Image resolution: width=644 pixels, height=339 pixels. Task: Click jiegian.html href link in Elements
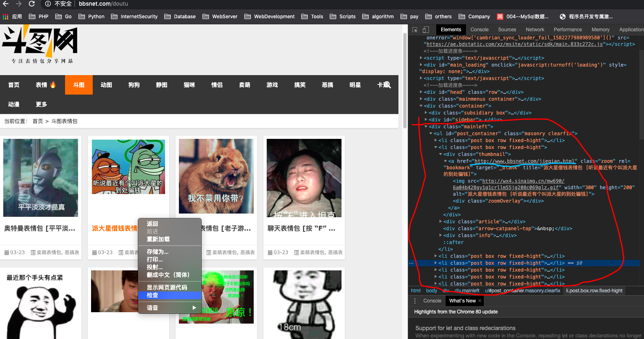coord(525,161)
